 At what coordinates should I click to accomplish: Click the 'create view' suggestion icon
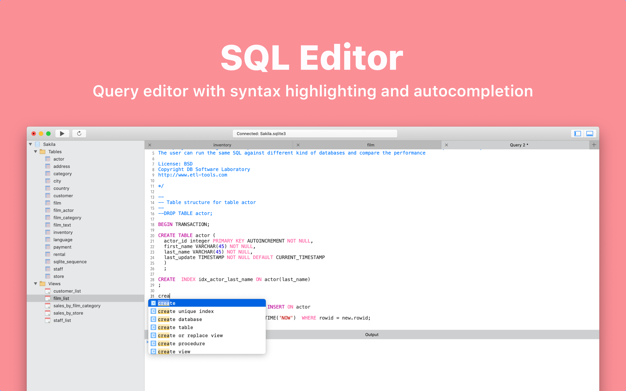(x=153, y=351)
